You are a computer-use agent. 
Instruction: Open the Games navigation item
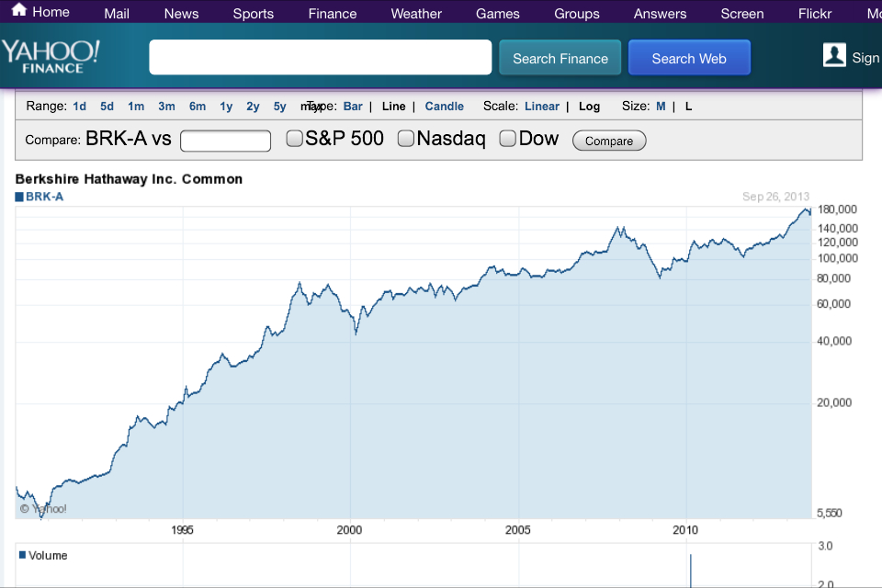click(x=498, y=14)
